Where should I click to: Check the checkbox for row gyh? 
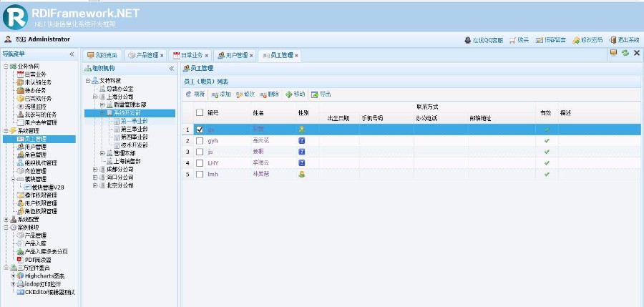pos(200,140)
